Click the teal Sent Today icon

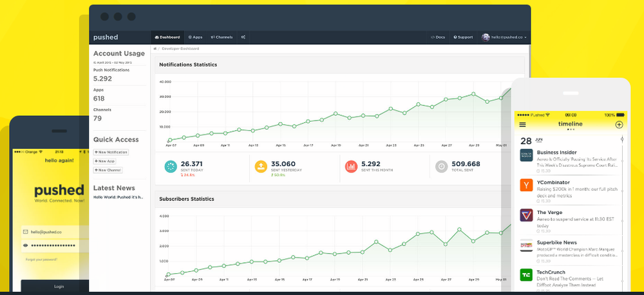click(x=171, y=166)
